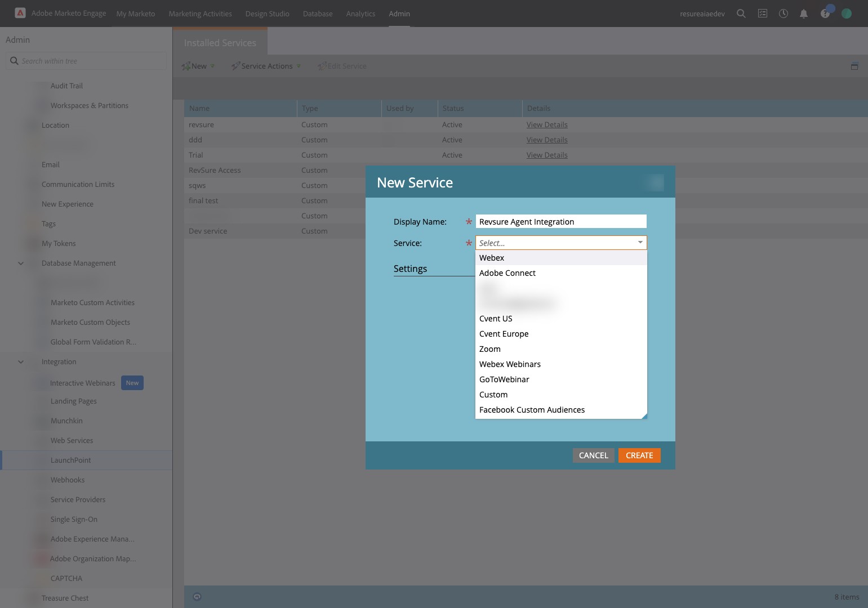The width and height of the screenshot is (868, 608).
Task: Open View Details for Trial
Action: (547, 155)
